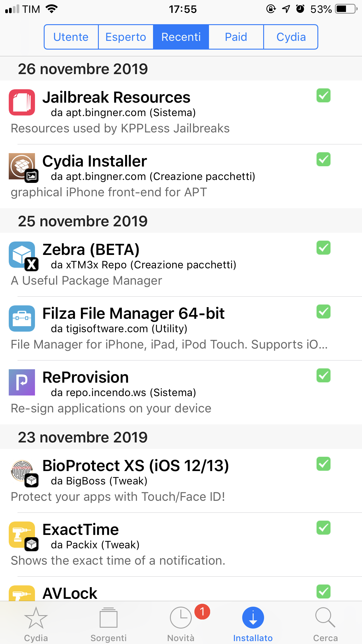This screenshot has height=644, width=362.
Task: Open the Filza File Manager toolbox icon
Action: tap(22, 319)
